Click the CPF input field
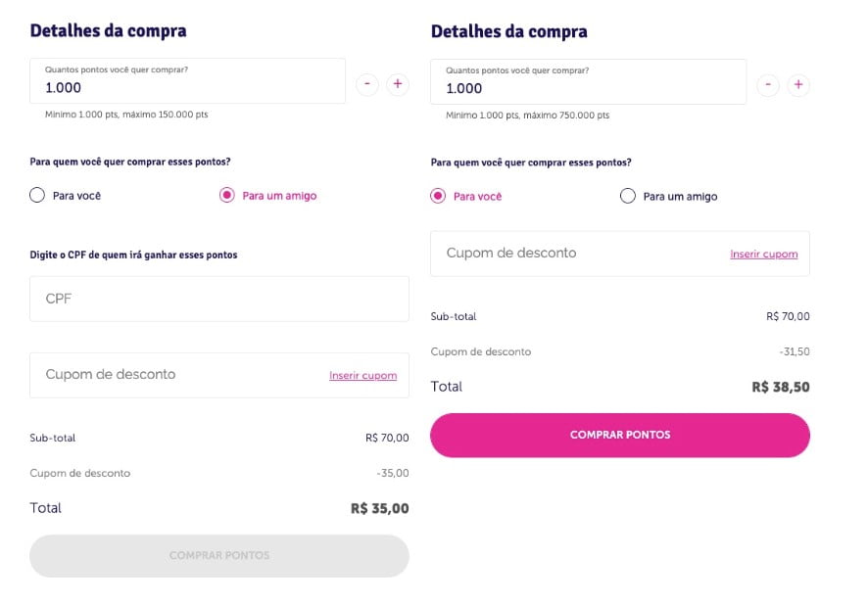 click(x=218, y=299)
